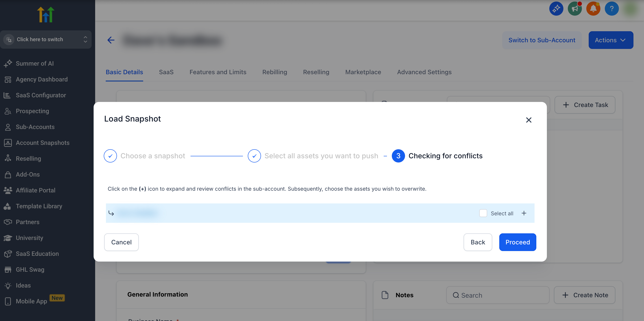644x321 pixels.
Task: Open the bell notifications icon
Action: (593, 9)
